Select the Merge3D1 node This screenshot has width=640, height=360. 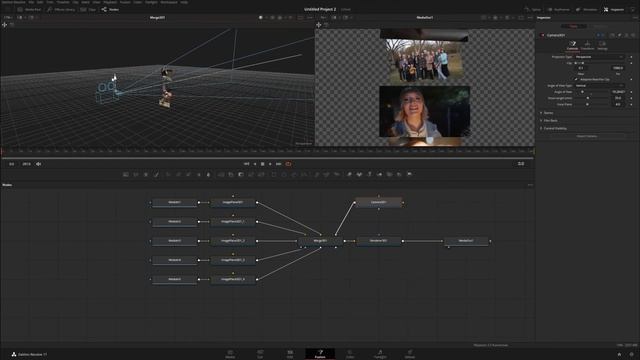[x=320, y=241]
